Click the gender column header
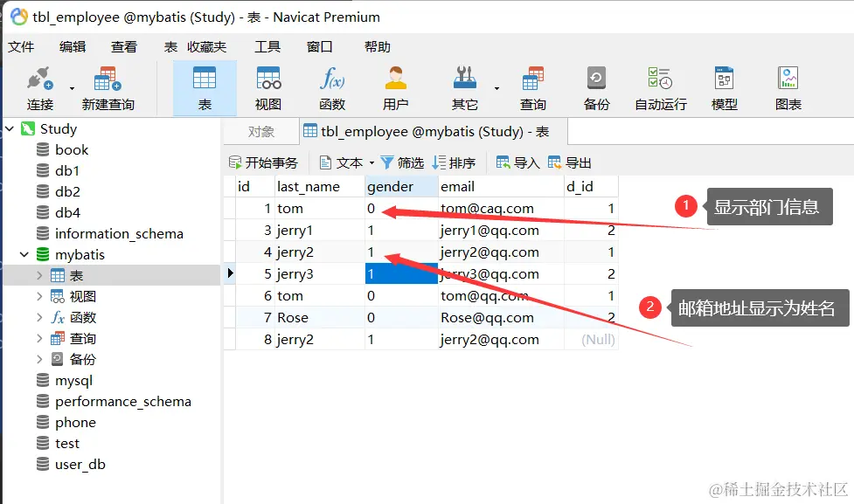Viewport: 854px width, 504px height. click(401, 187)
